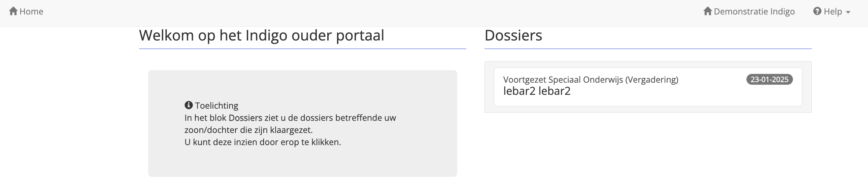
Task: Click the zoon/dochter die zijn klaargezet line
Action: coord(248,130)
